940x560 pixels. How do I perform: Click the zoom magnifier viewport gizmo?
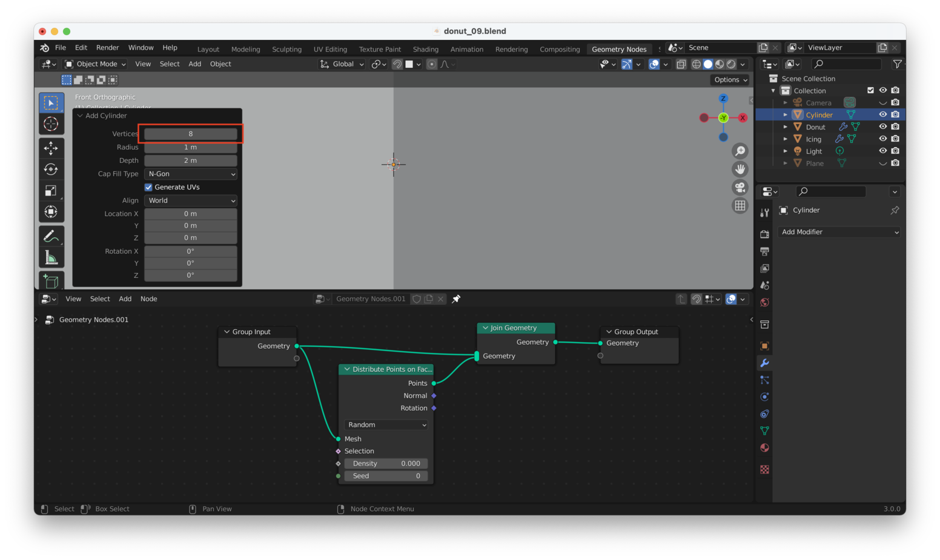pos(740,151)
